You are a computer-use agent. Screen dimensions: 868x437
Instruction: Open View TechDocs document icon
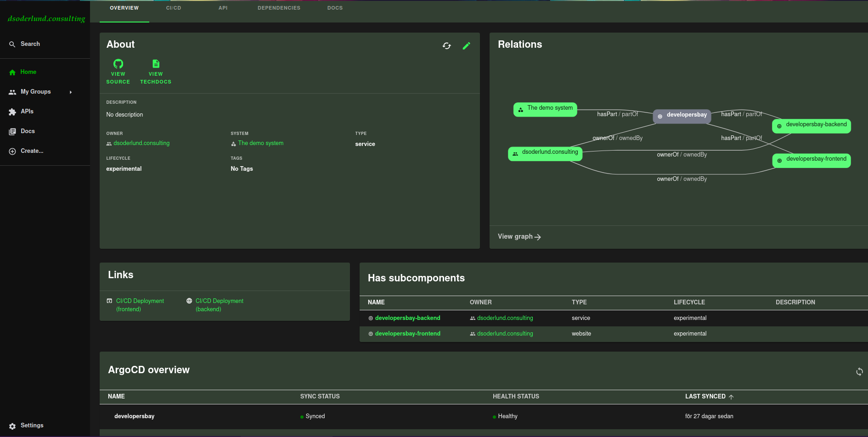coord(156,63)
